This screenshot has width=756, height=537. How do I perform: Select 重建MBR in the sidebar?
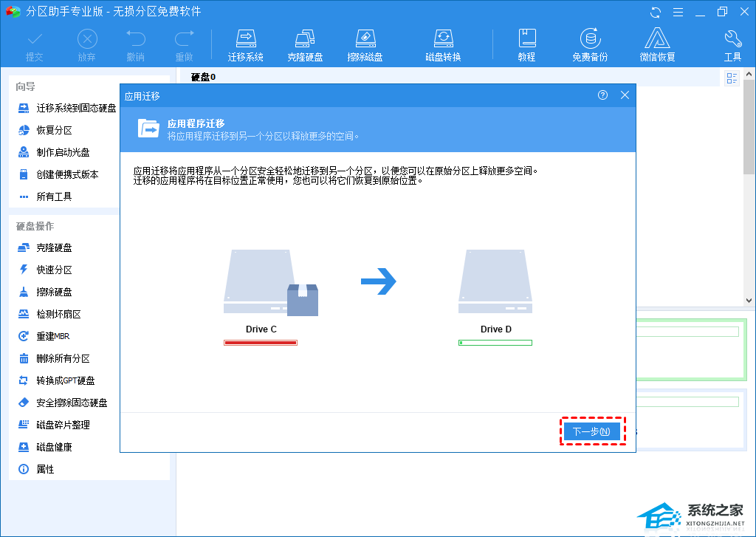(44, 336)
